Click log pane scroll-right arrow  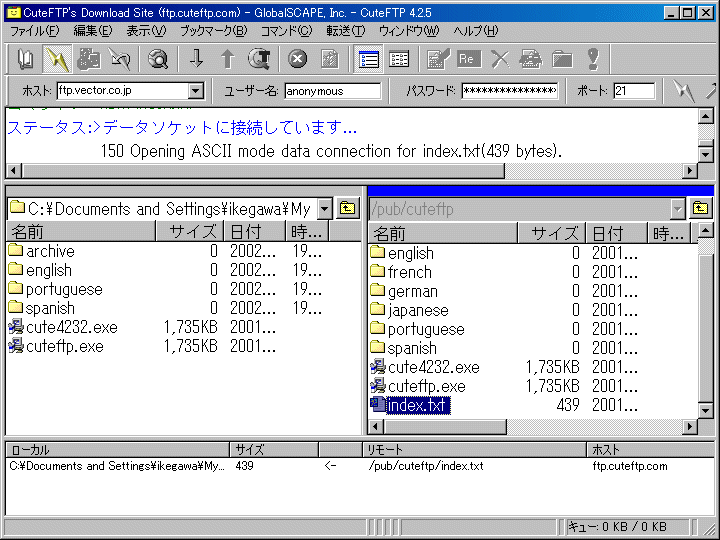click(x=689, y=171)
